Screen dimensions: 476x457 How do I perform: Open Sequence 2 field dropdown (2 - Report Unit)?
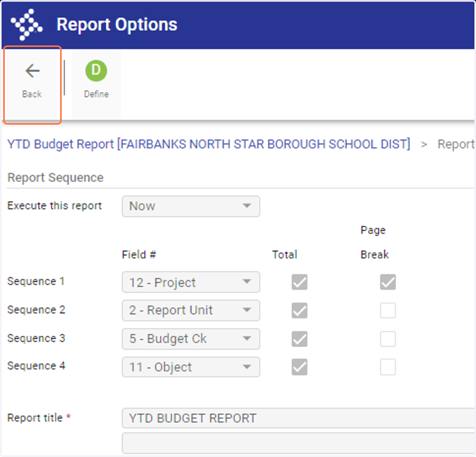191,310
